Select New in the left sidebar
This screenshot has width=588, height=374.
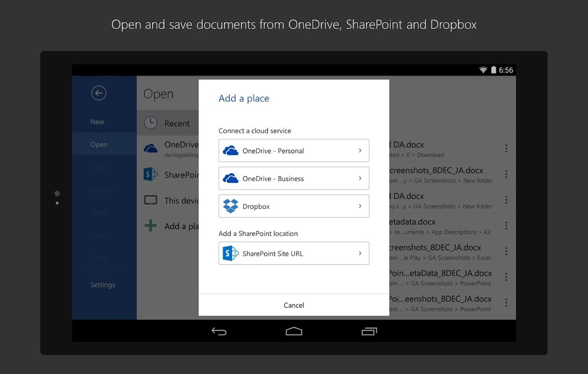97,121
